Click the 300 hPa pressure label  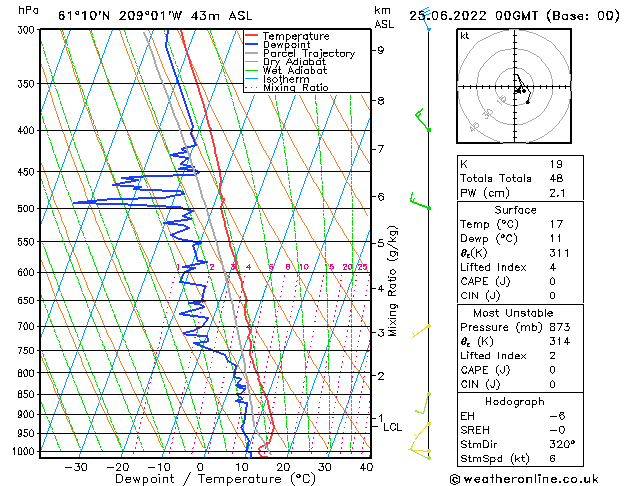click(28, 30)
